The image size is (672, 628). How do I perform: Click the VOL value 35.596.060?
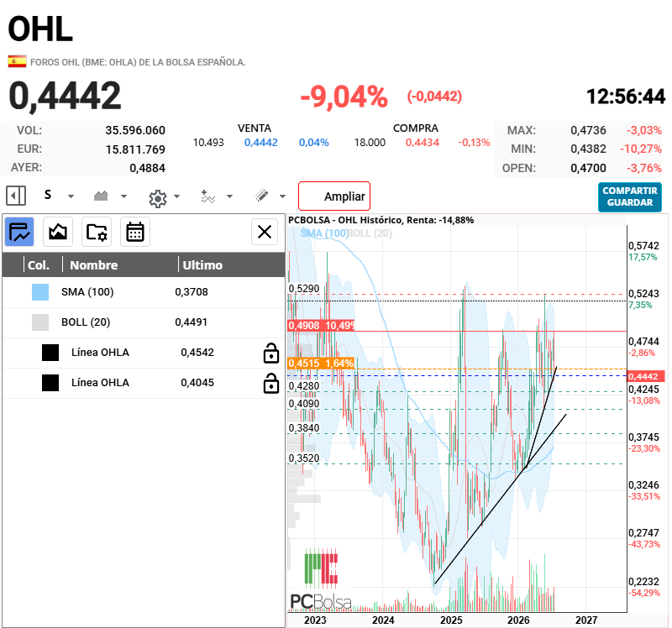coord(135,130)
